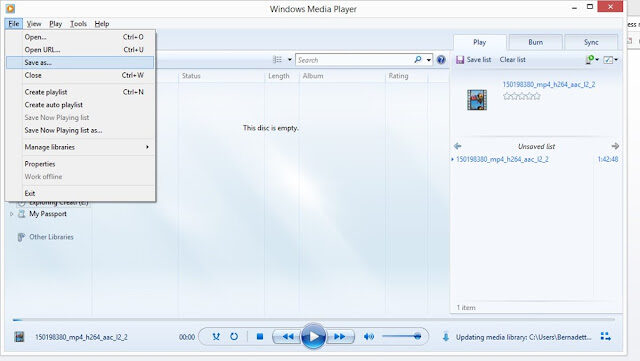Select Save as... in File menu
640x361 pixels.
80,62
